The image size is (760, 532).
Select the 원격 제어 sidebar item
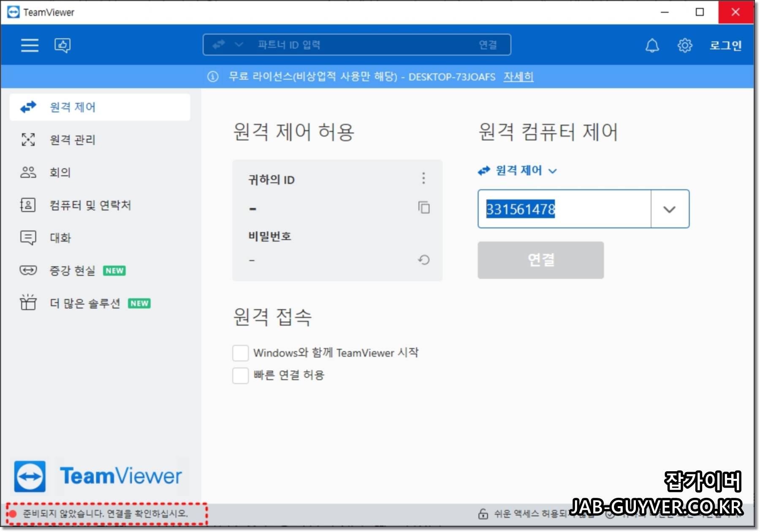(x=100, y=107)
